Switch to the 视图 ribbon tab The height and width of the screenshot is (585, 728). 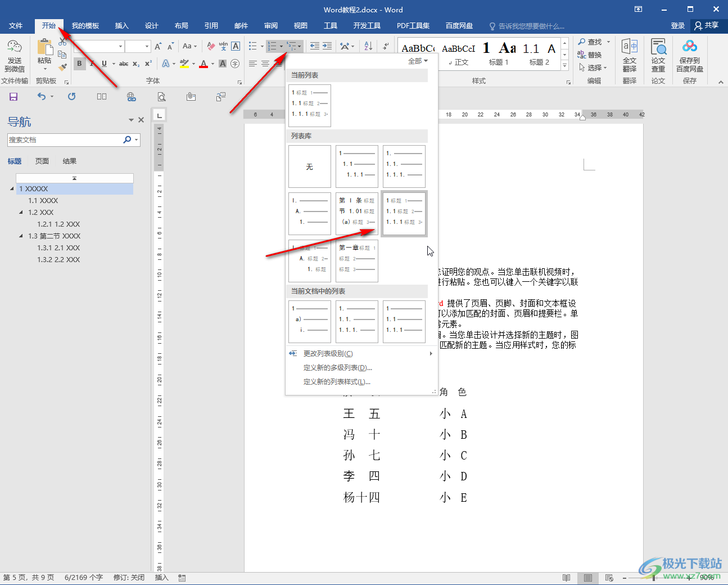tap(301, 26)
